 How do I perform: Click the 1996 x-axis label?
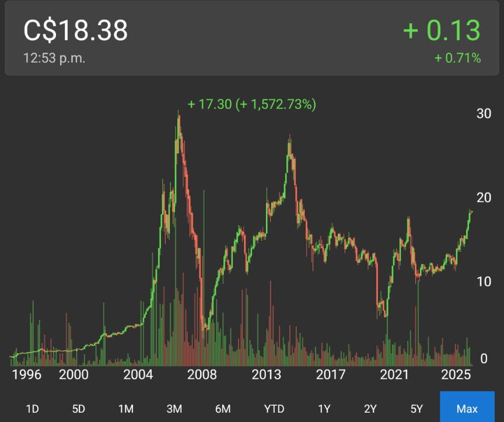pos(27,375)
